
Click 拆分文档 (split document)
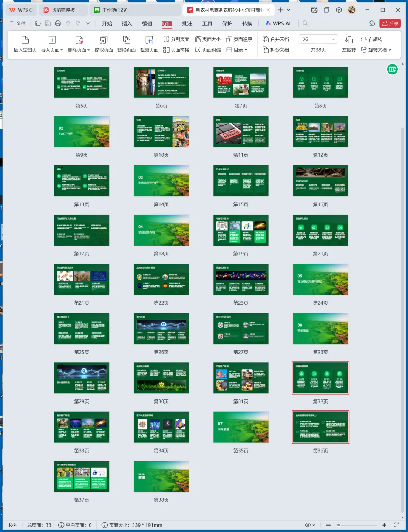tap(276, 50)
